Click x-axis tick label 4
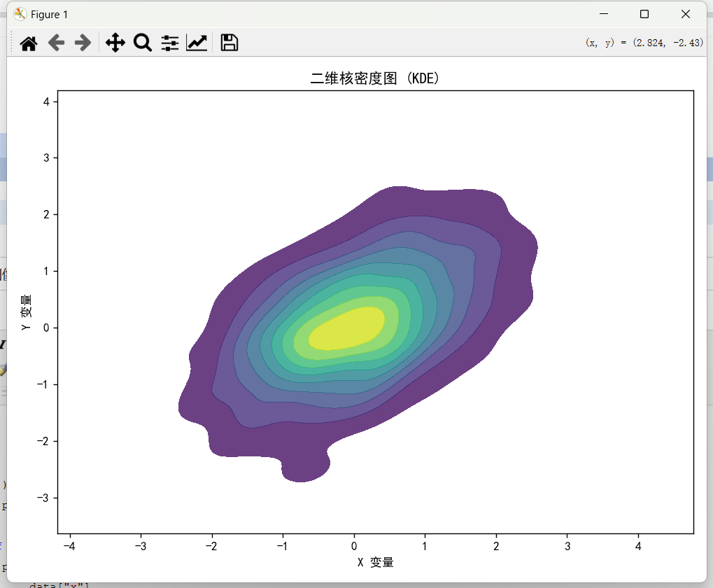The width and height of the screenshot is (713, 588). [x=638, y=546]
